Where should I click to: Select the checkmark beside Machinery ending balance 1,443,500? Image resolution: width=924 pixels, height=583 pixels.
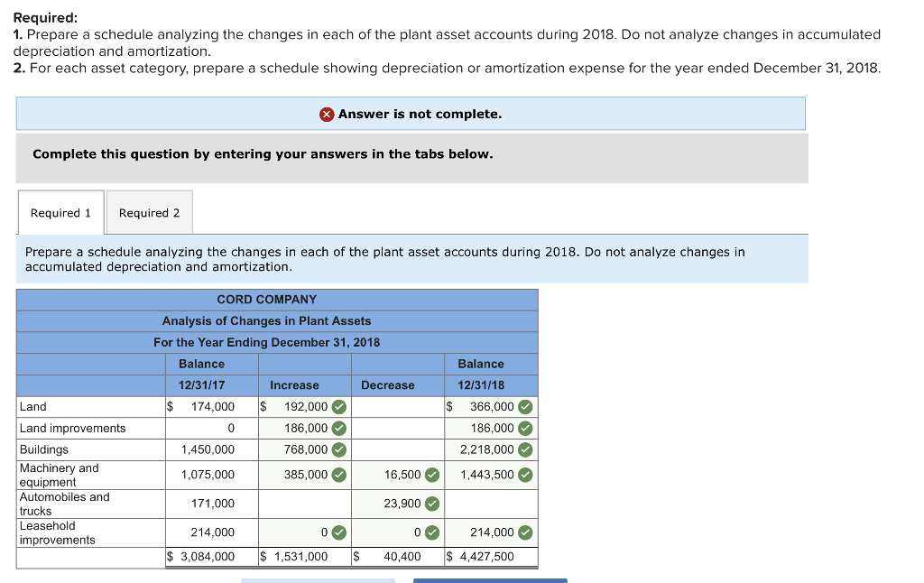coord(523,475)
